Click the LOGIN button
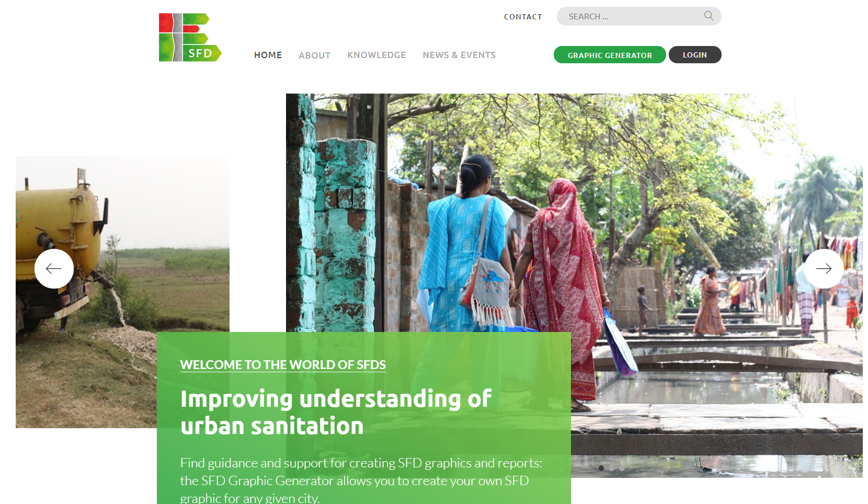 [x=695, y=55]
